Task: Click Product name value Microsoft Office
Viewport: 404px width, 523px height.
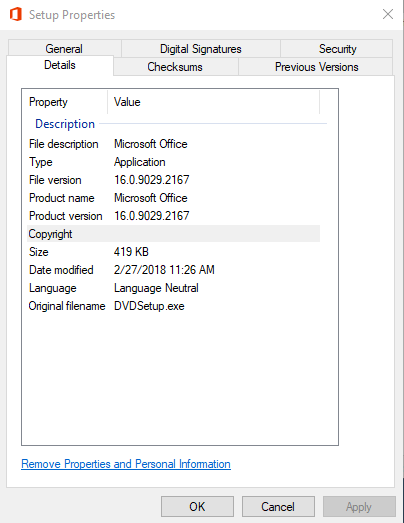Action: click(x=150, y=198)
